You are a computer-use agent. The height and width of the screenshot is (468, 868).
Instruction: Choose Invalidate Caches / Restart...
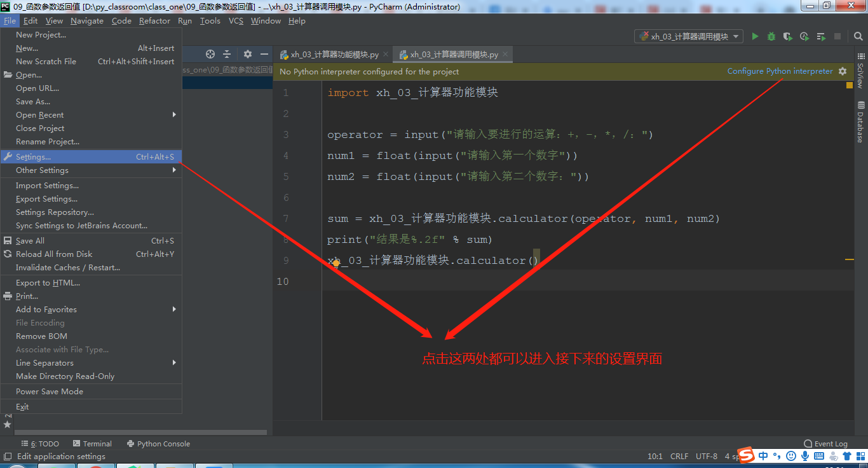pos(91,268)
